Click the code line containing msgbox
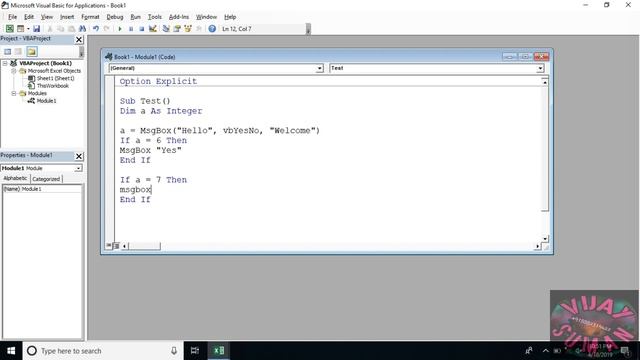This screenshot has height=360, width=640. tap(136, 189)
